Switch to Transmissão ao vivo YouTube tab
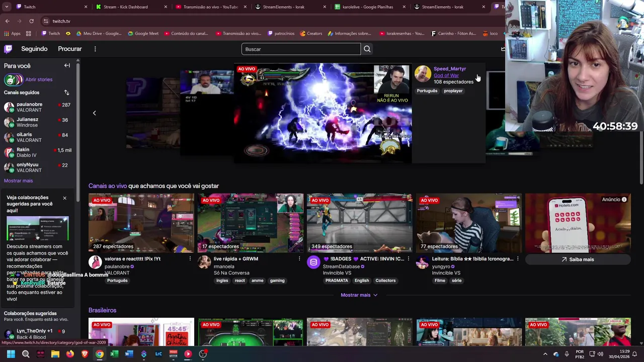Image resolution: width=644 pixels, height=362 pixels. click(210, 7)
